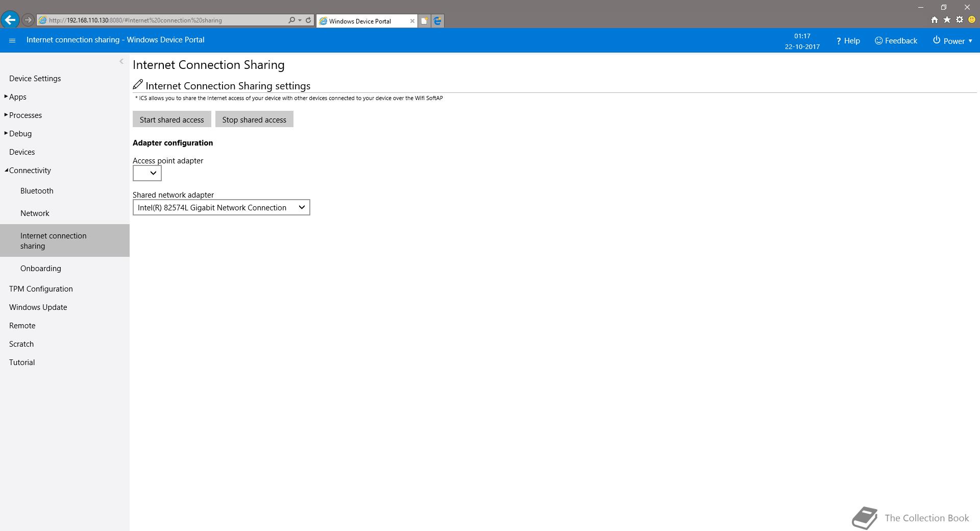Select Internet connection sharing sidebar item

[65, 240]
